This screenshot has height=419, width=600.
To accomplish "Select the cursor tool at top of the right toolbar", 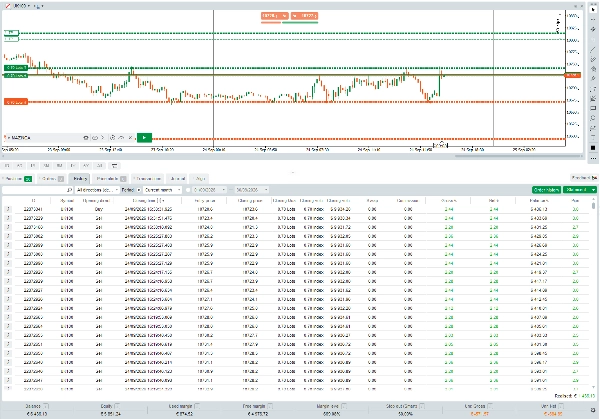I will (x=593, y=9).
